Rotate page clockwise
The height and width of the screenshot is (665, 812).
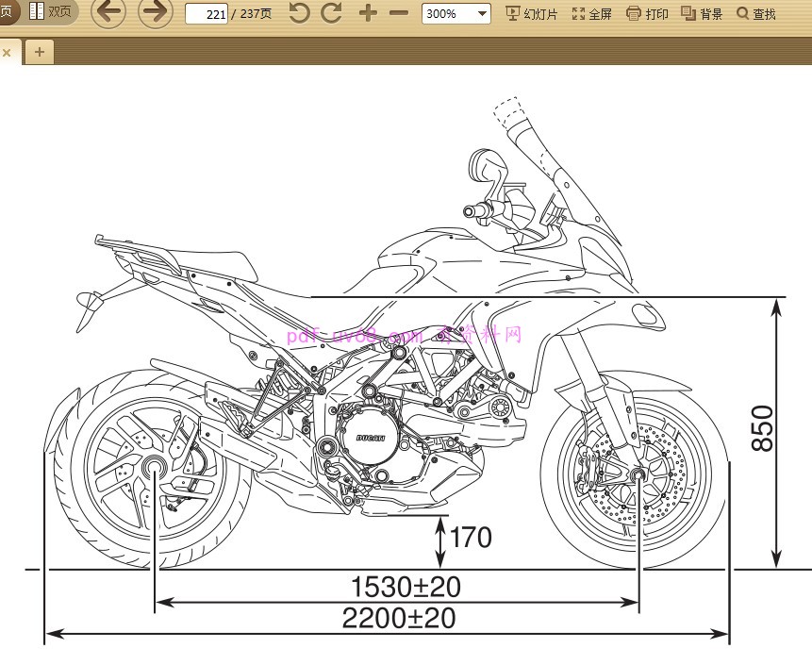(x=331, y=13)
